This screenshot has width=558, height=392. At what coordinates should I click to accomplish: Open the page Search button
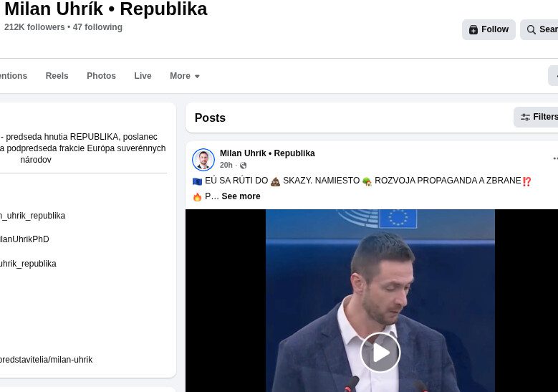tap(542, 29)
